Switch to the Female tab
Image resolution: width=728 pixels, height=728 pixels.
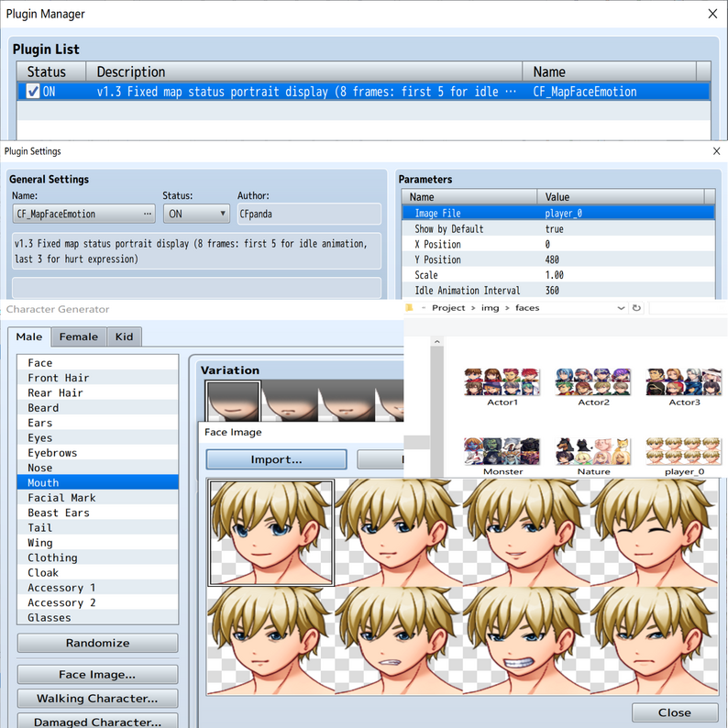[79, 336]
